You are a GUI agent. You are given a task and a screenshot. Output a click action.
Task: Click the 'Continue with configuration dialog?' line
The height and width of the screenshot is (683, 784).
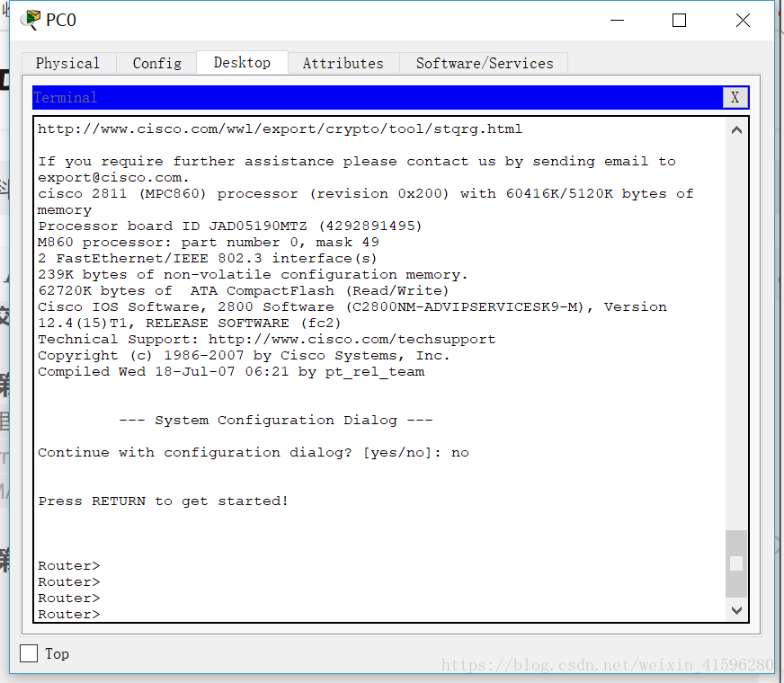[254, 453]
